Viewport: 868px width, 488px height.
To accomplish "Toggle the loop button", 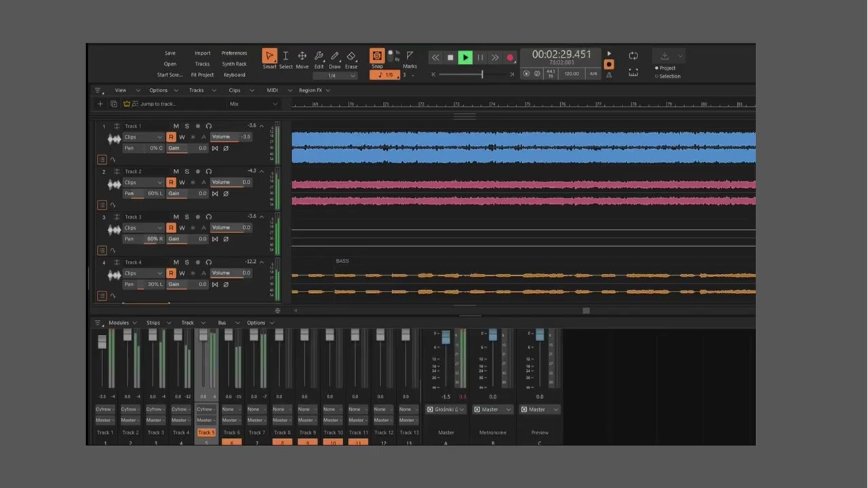I will pyautogui.click(x=633, y=56).
